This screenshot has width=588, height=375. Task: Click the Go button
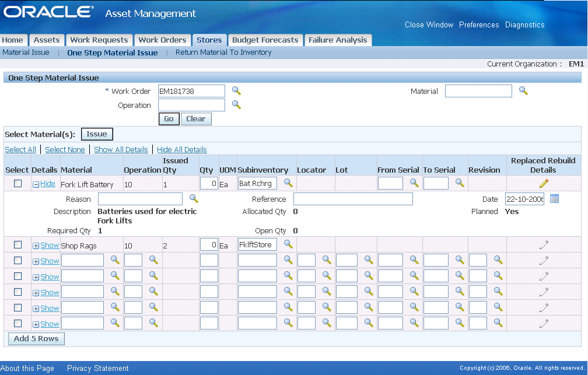(169, 119)
